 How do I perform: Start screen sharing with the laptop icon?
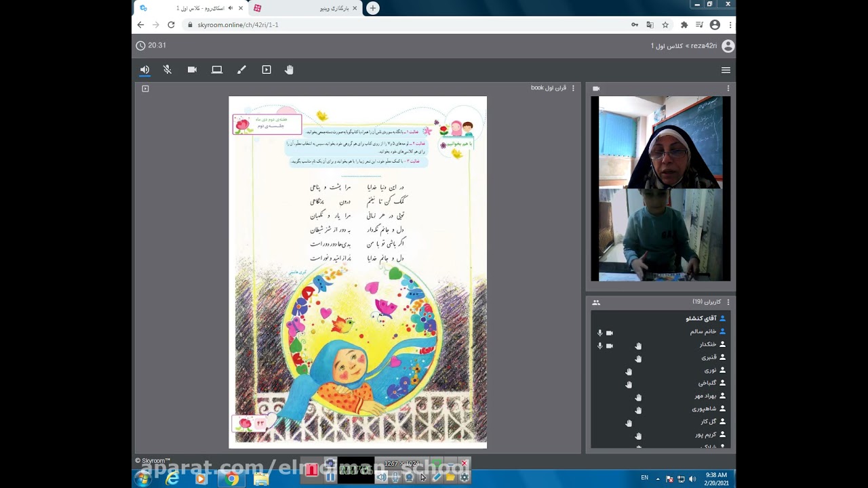217,70
